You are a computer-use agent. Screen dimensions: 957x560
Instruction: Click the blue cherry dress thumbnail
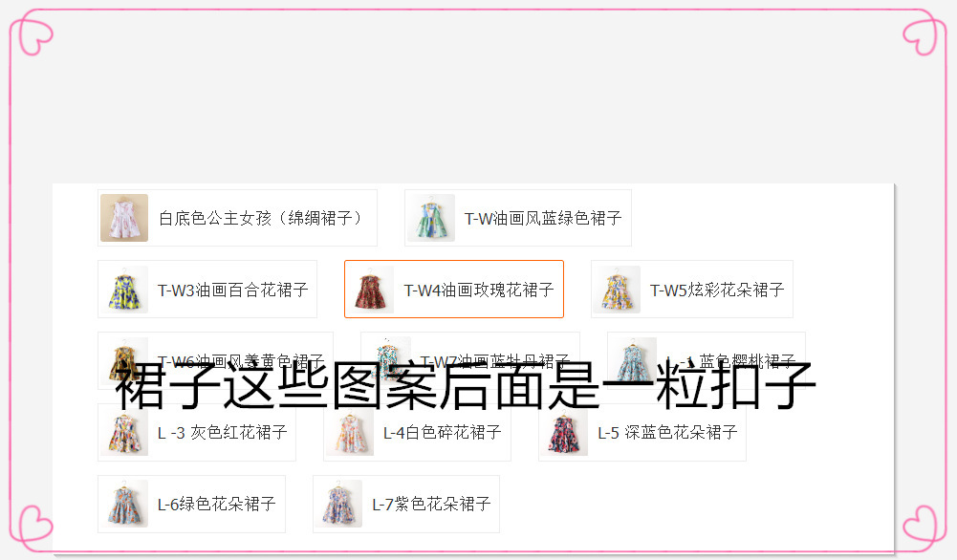[634, 360]
